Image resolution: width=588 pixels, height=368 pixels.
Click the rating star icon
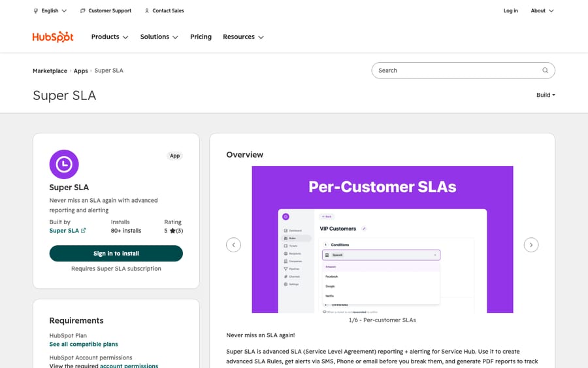pyautogui.click(x=172, y=231)
